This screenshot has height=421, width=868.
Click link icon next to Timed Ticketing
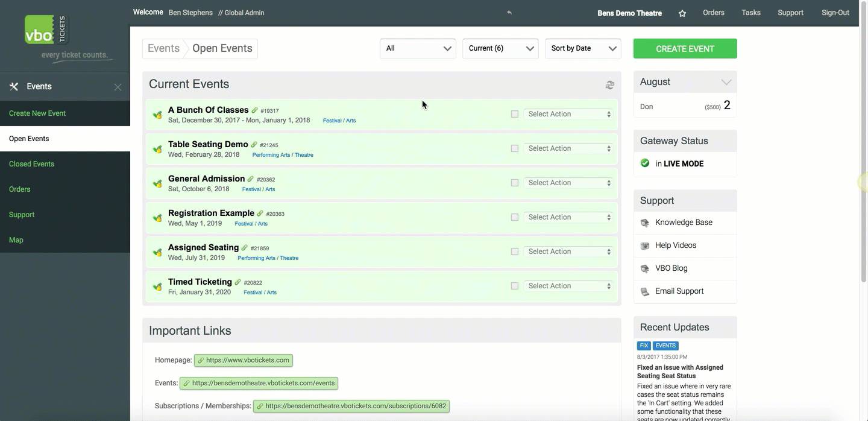238,282
